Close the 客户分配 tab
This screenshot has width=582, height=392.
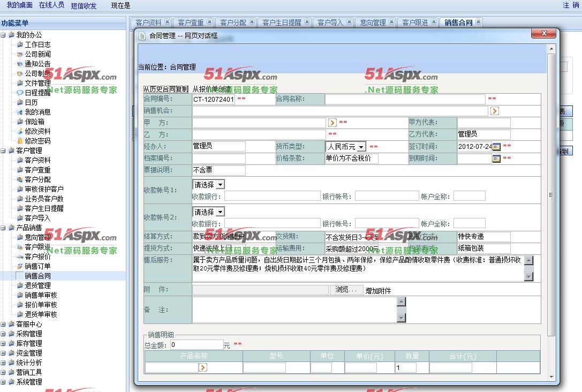coord(252,22)
